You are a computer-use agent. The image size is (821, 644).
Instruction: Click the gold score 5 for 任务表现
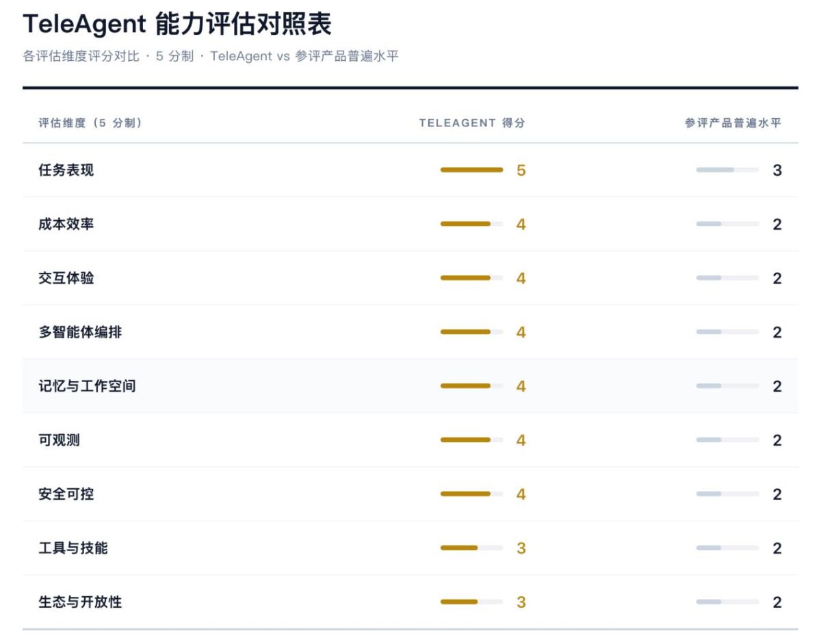pos(521,170)
